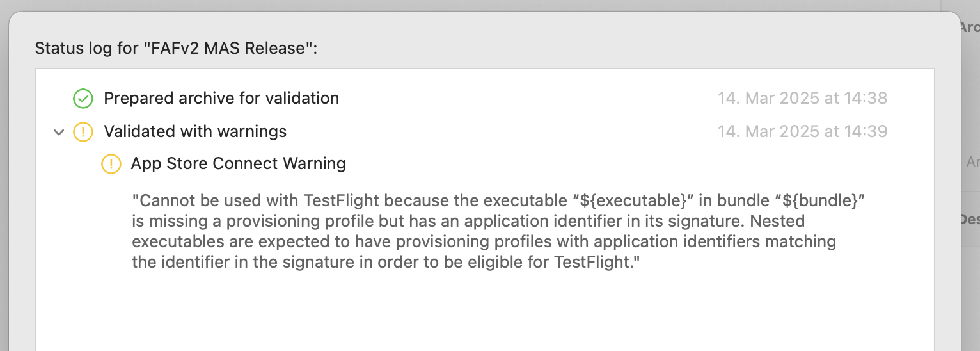The height and width of the screenshot is (351, 980).
Task: Click empty space below the warning message
Action: click(x=448, y=314)
